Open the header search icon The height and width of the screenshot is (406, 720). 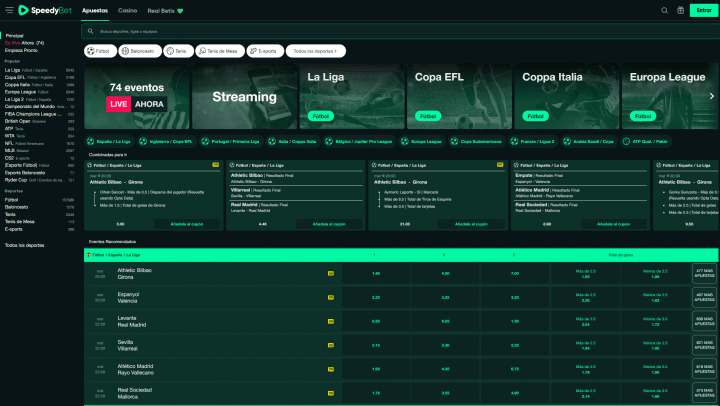[x=664, y=10]
